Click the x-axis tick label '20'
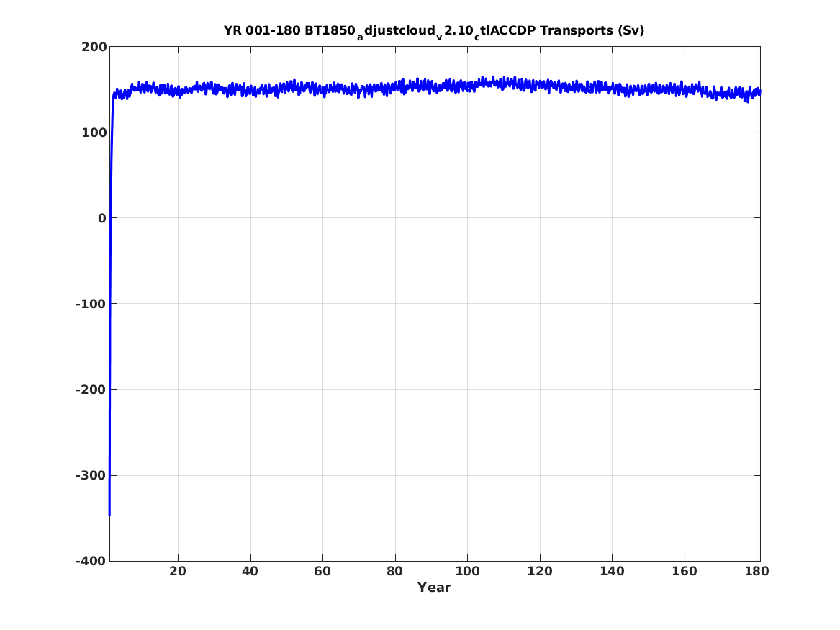 click(178, 571)
